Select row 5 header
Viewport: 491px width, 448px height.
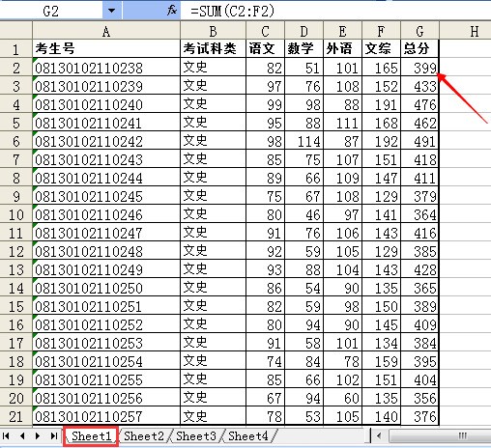click(x=15, y=123)
